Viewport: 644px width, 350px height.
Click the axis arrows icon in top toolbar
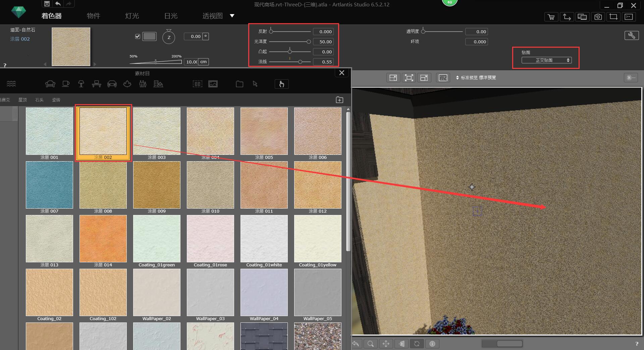[567, 17]
